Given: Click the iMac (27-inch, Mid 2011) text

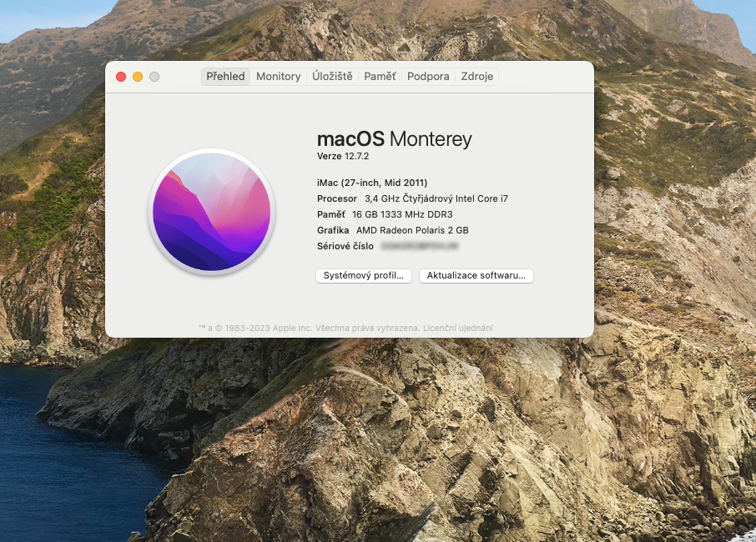Looking at the screenshot, I should (x=372, y=183).
